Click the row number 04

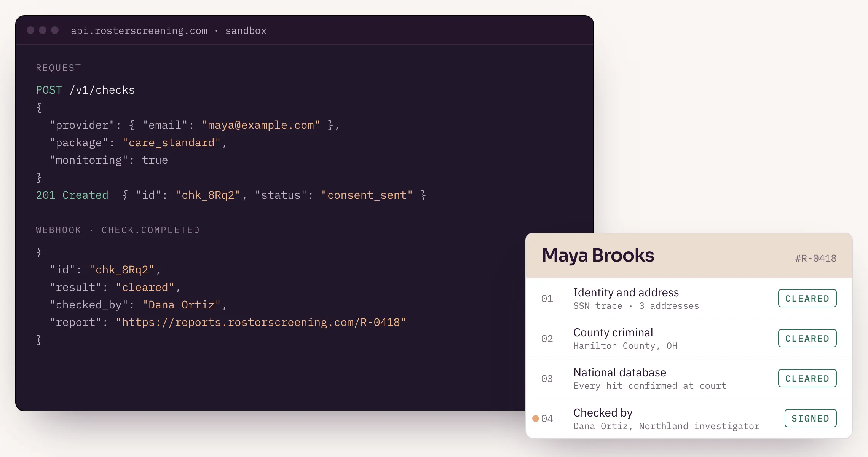point(547,419)
